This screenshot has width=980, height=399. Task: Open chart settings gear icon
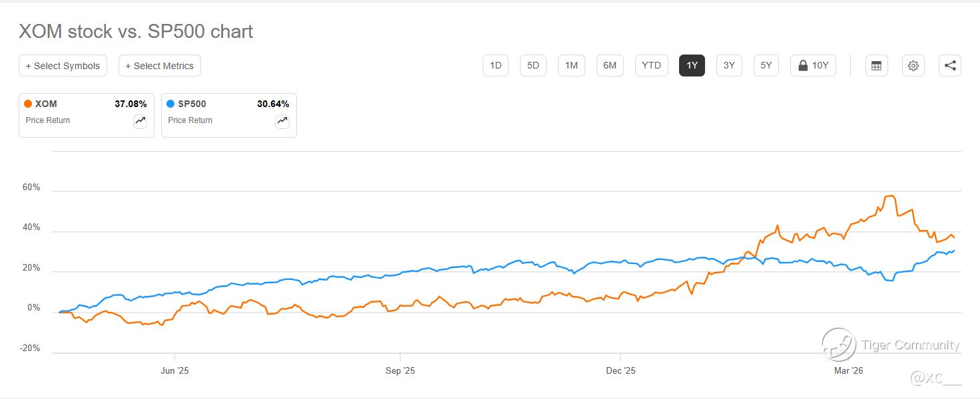point(913,65)
